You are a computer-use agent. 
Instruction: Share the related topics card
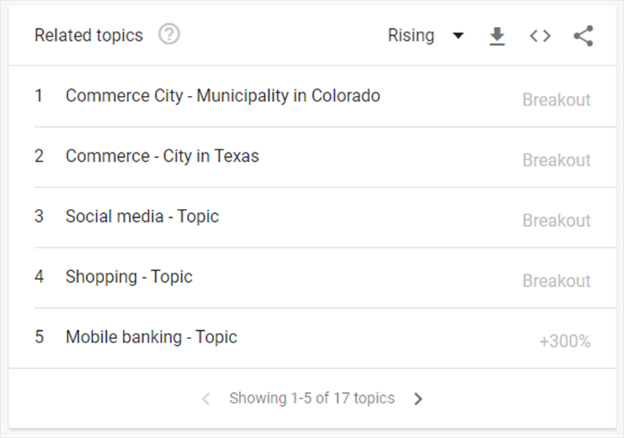point(583,36)
